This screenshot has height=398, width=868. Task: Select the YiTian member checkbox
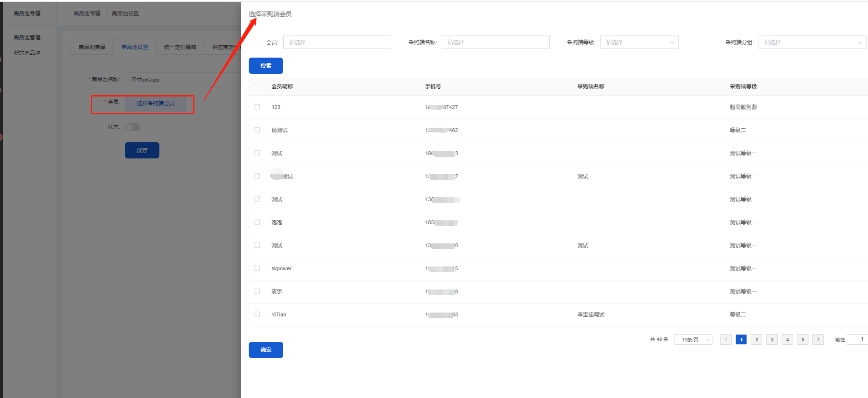(x=257, y=314)
